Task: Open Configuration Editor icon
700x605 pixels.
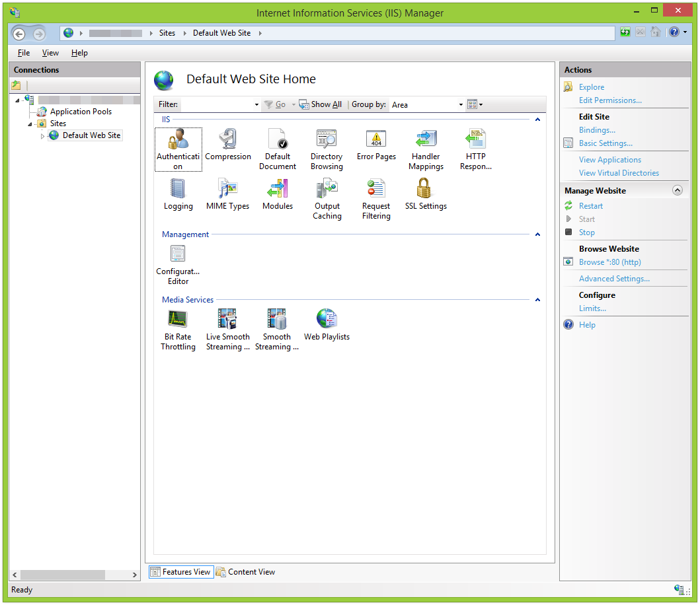Action: [x=178, y=265]
